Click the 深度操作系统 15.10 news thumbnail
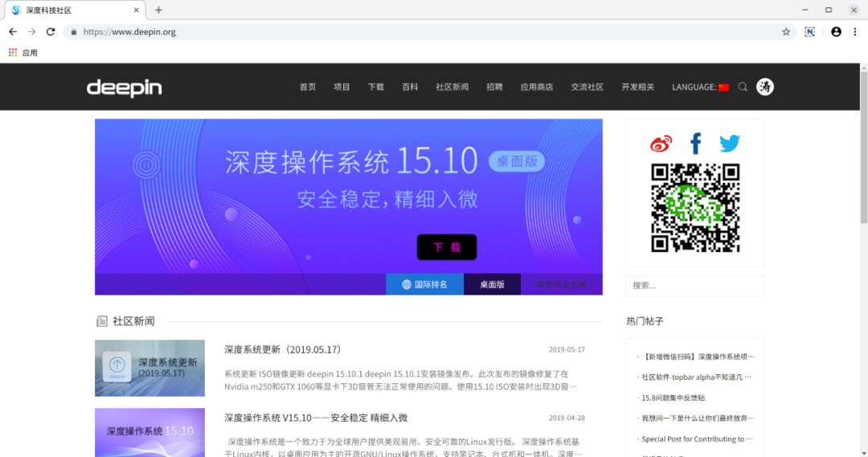 pos(149,433)
